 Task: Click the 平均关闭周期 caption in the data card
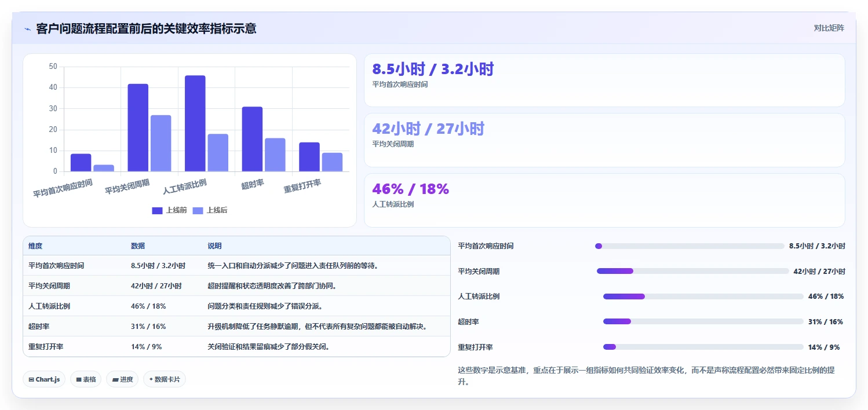[x=393, y=144]
